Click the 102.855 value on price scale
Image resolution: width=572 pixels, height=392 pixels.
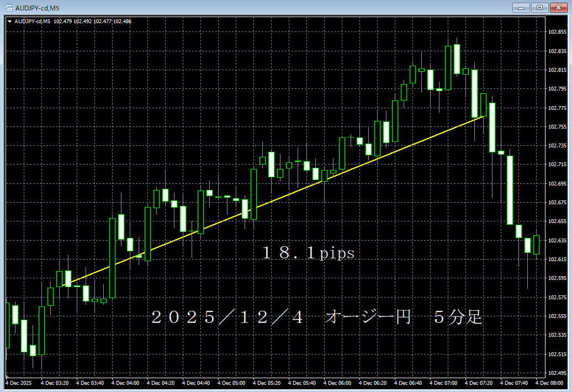click(558, 33)
